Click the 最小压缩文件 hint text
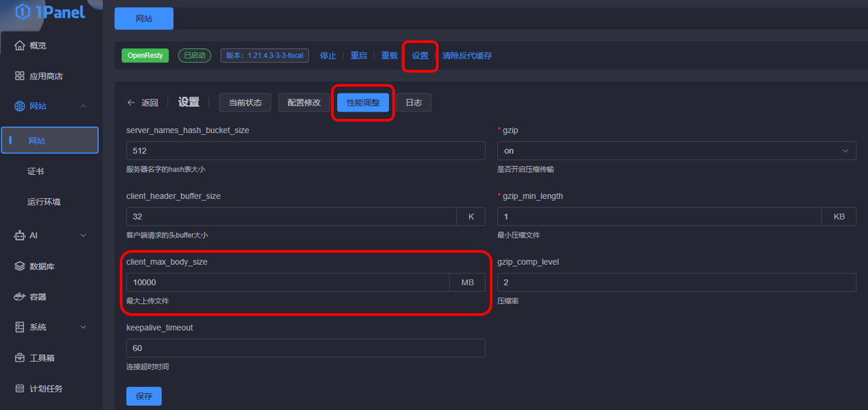 point(518,235)
